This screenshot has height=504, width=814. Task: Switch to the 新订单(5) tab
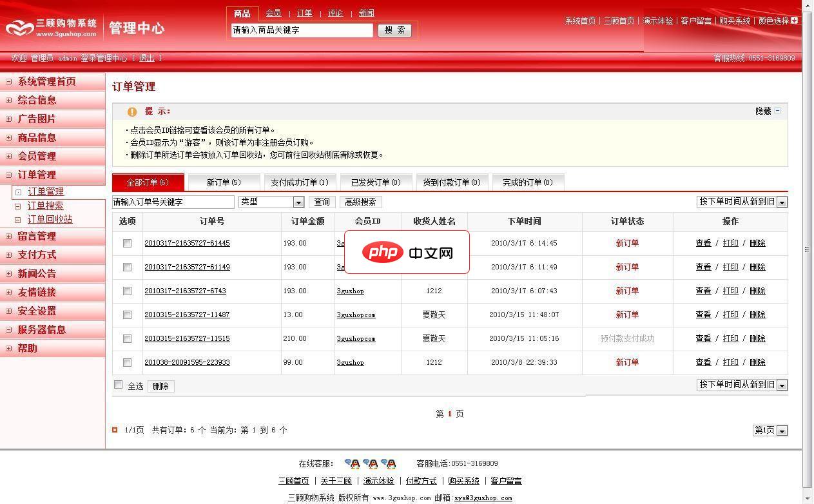point(224,182)
